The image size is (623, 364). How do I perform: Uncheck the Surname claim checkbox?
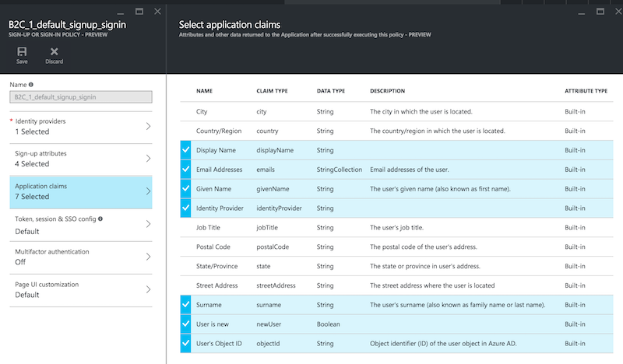coord(185,305)
